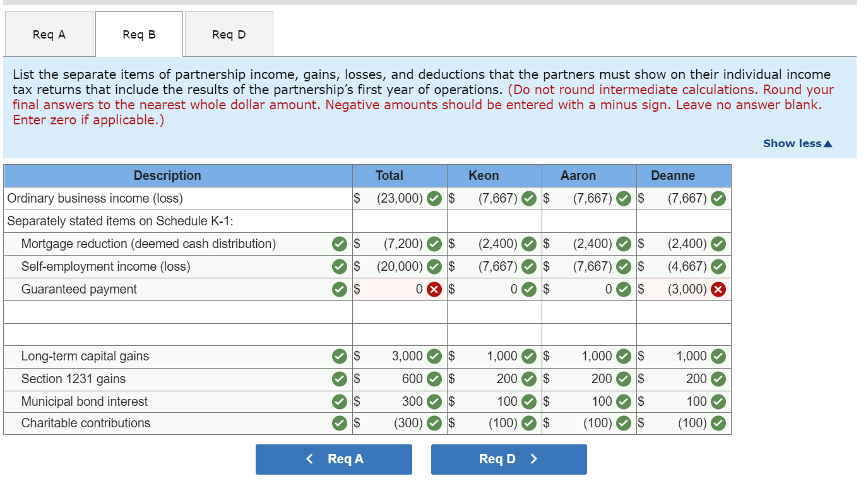Select the Ordinary business income (loss) label
The height and width of the screenshot is (498, 868).
(95, 199)
